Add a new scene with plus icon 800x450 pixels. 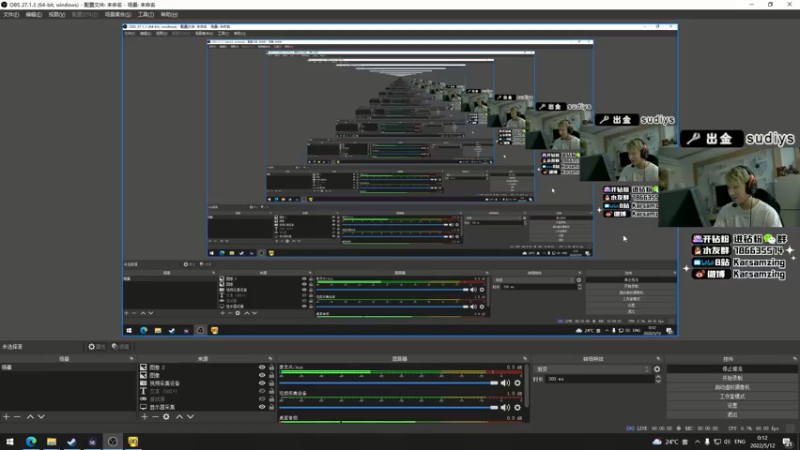(x=6, y=417)
